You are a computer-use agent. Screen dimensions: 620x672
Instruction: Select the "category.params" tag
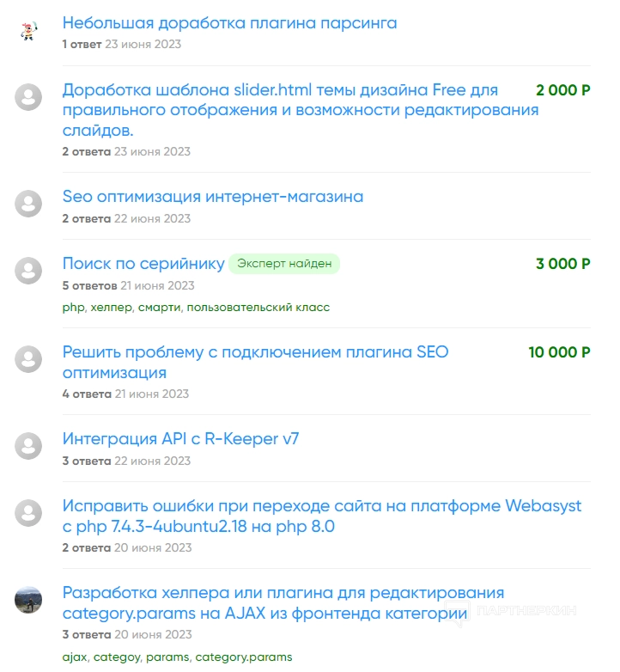[x=243, y=657]
